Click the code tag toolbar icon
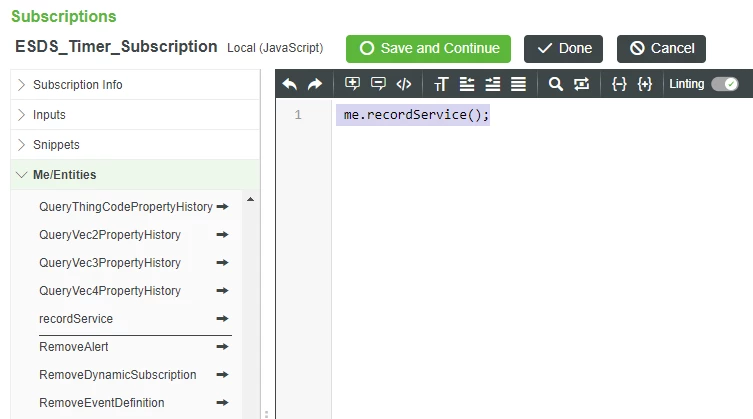The width and height of the screenshot is (753, 419). coord(404,84)
